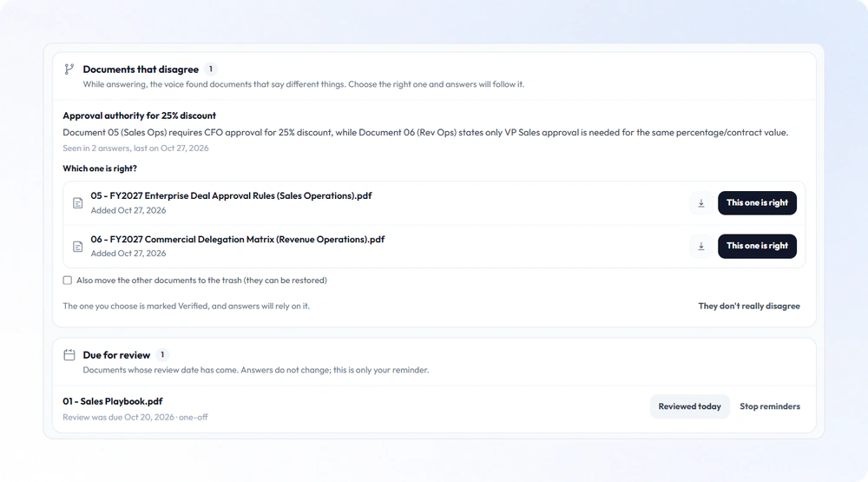Mark document 05 Sales Operations as the right one

(x=757, y=202)
